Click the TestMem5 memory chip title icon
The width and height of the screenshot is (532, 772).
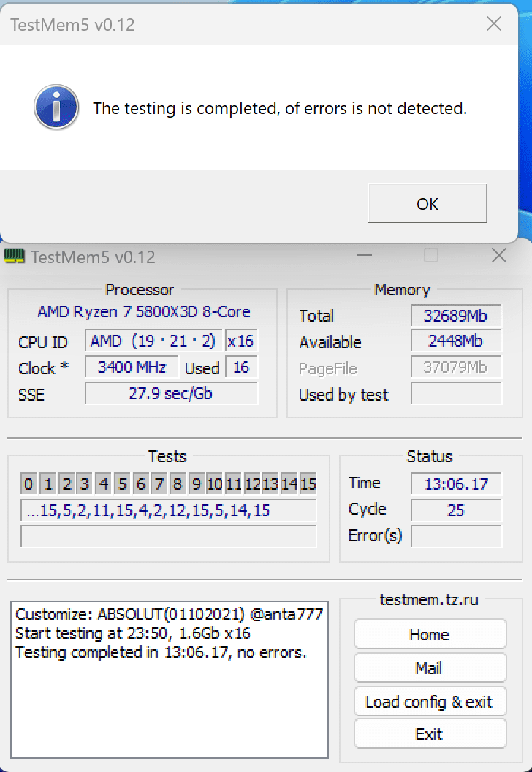(x=15, y=256)
